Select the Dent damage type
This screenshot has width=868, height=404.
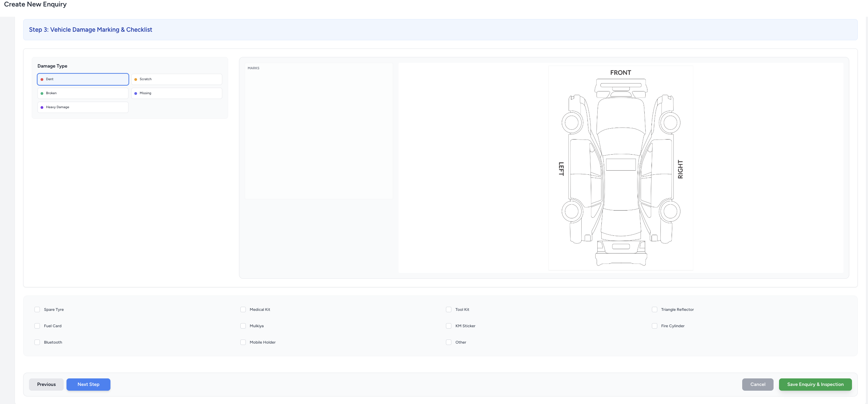[83, 79]
